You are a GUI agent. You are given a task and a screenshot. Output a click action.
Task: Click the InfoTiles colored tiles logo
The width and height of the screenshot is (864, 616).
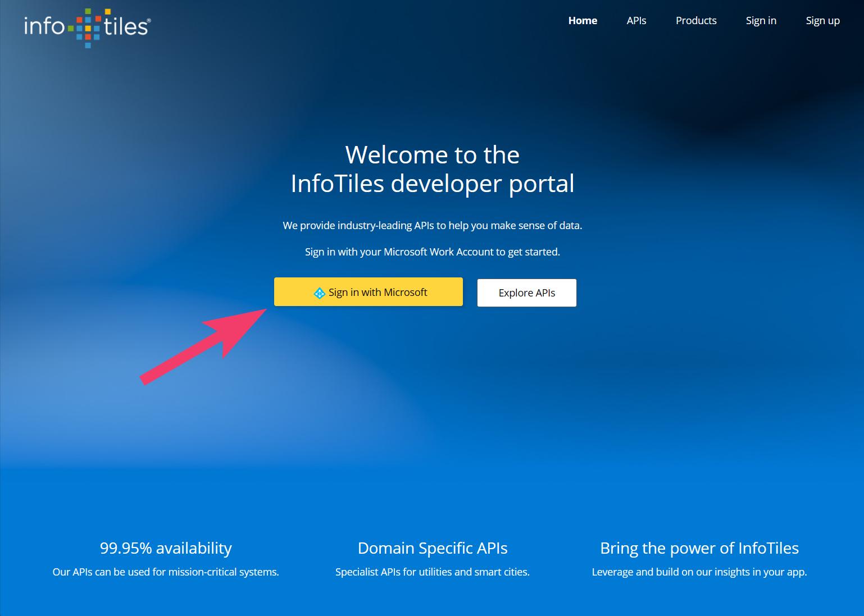(87, 27)
